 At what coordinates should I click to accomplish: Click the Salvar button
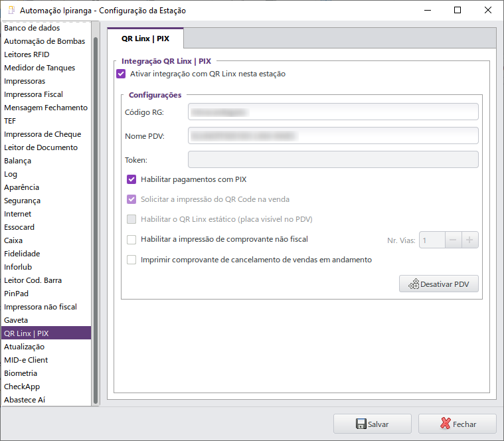point(373,424)
